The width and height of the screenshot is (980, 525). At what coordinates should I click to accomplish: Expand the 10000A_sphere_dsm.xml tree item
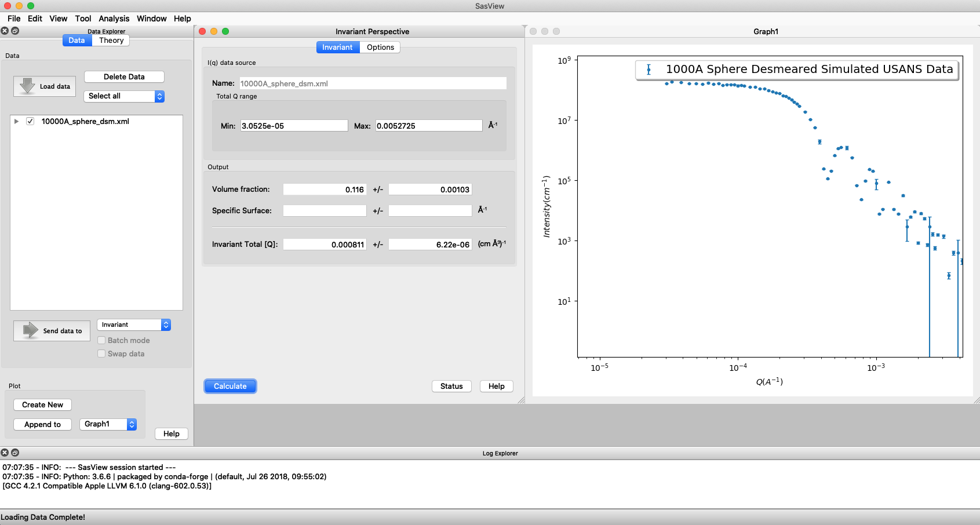[16, 121]
